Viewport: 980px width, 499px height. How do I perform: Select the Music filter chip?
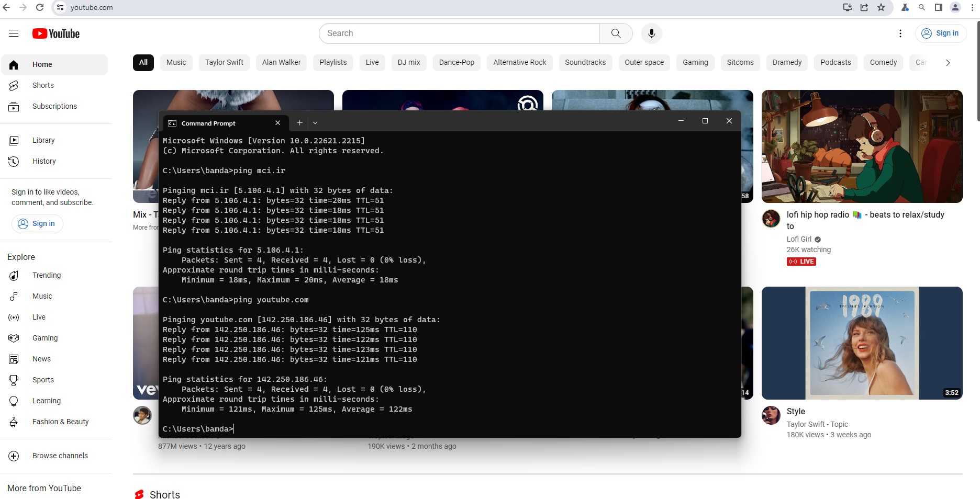(176, 62)
